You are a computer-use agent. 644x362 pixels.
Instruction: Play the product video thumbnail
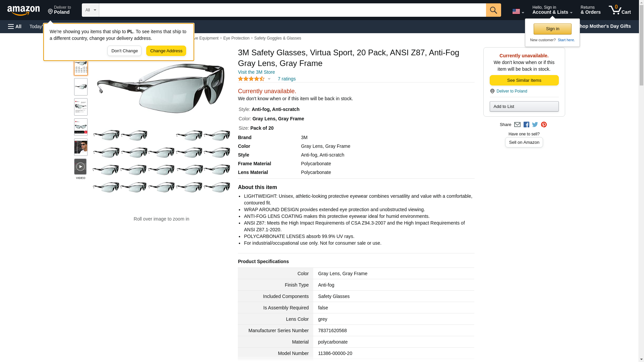pyautogui.click(x=80, y=167)
